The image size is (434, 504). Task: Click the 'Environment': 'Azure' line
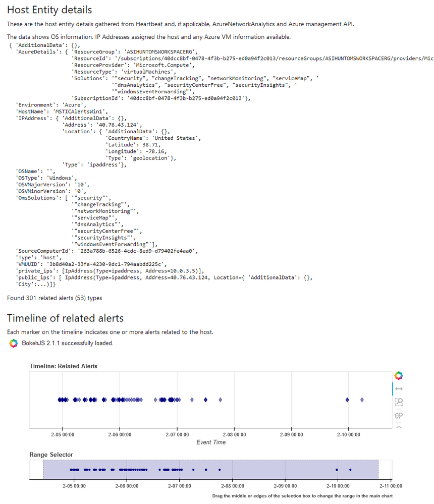[51, 105]
